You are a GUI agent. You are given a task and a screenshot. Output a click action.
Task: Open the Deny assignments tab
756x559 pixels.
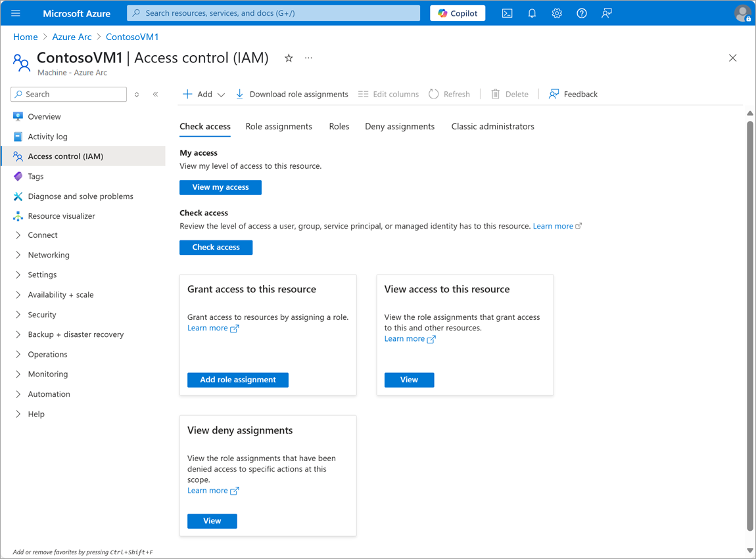(x=400, y=126)
